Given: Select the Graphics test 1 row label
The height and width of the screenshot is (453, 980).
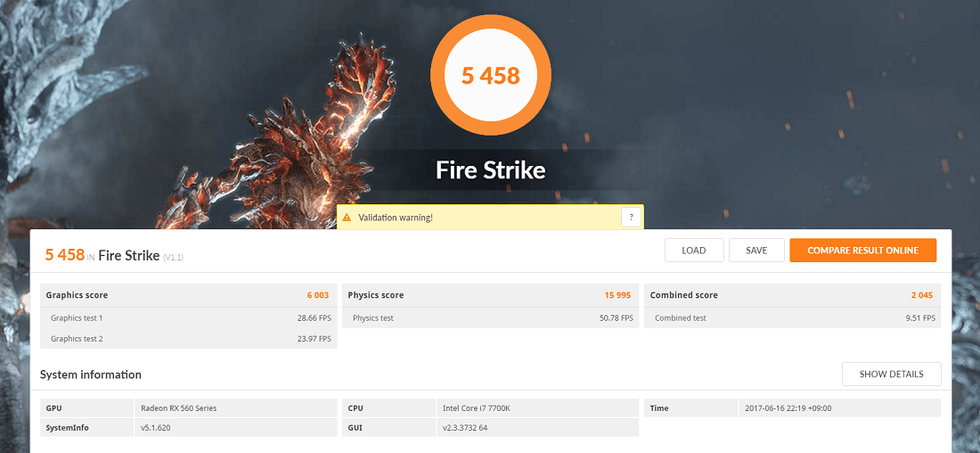Looking at the screenshot, I should (77, 317).
